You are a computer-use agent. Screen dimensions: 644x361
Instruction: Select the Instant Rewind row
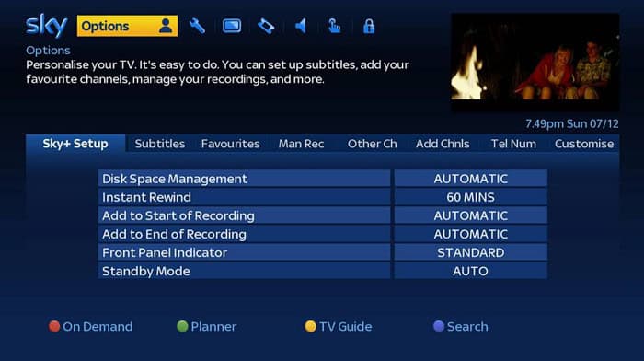(x=244, y=197)
